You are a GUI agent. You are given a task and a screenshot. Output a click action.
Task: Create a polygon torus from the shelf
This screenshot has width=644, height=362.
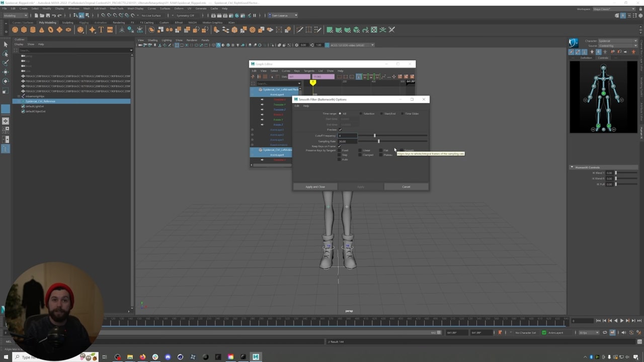tap(51, 30)
